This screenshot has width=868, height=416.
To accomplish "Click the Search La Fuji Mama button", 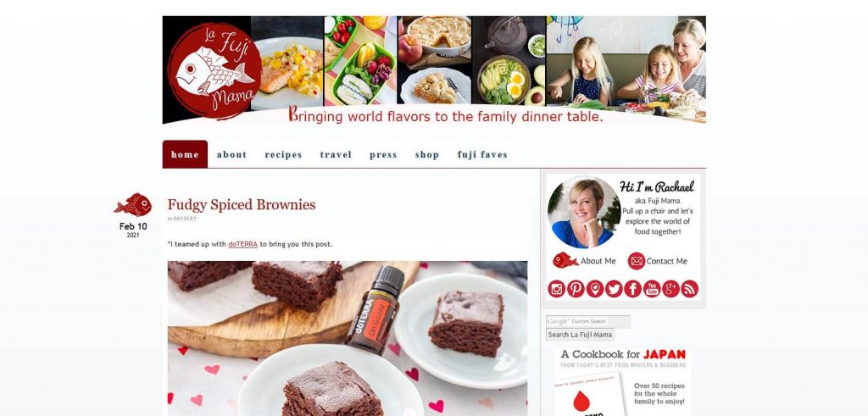I will [x=580, y=335].
